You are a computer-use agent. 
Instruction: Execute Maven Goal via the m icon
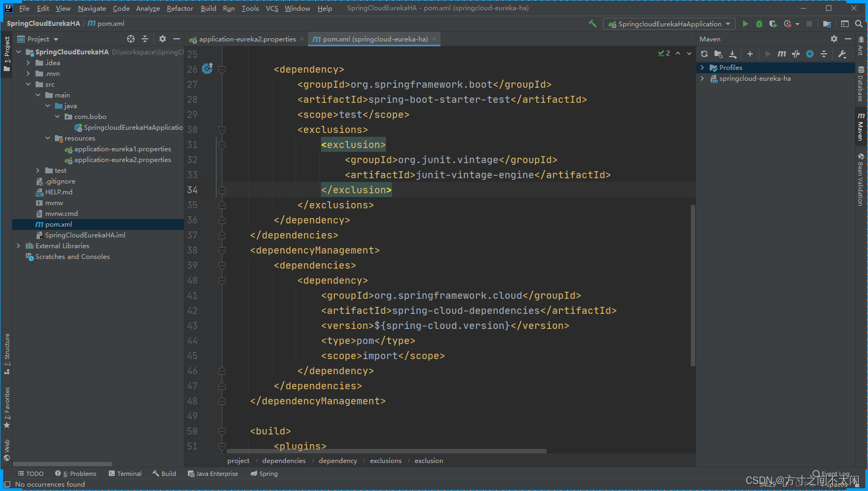pos(782,54)
